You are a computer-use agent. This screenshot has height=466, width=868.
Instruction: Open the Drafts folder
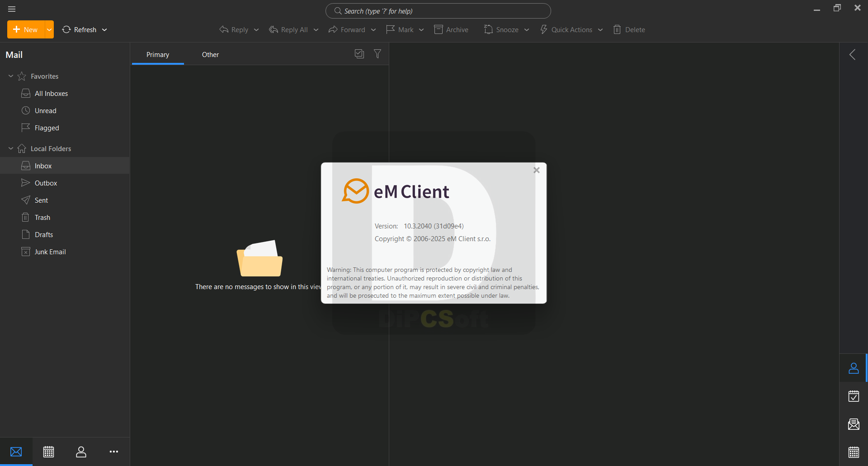65,235
